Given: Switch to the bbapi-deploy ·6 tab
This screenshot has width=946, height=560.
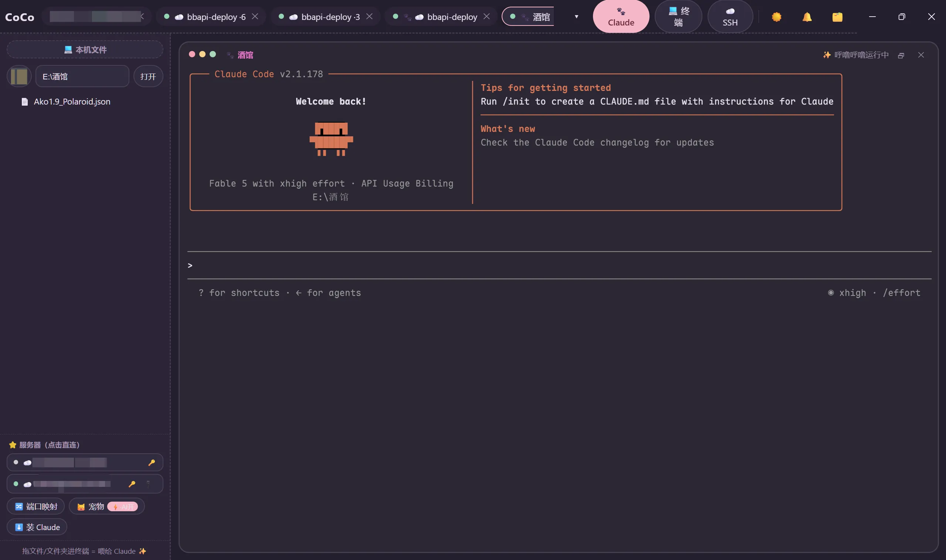Looking at the screenshot, I should coord(211,17).
